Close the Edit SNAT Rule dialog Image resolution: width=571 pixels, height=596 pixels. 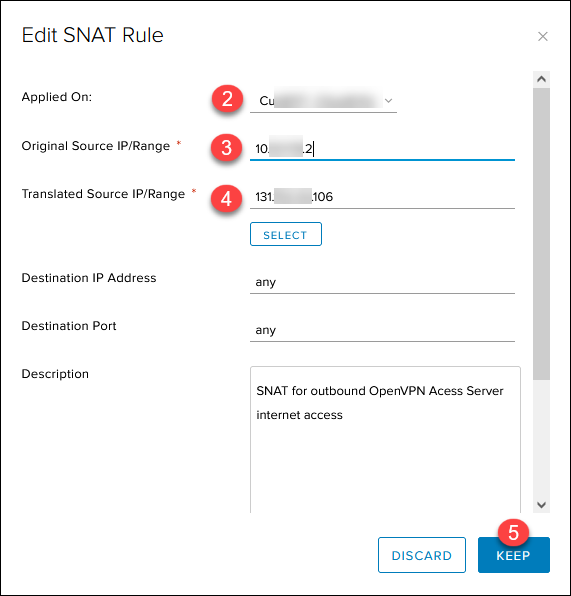(x=542, y=36)
